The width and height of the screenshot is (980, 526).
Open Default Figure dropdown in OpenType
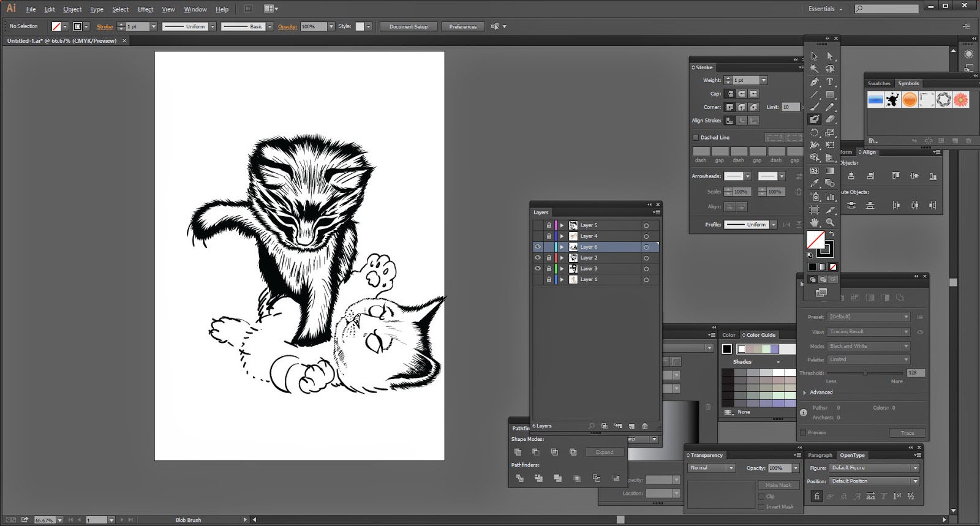875,468
